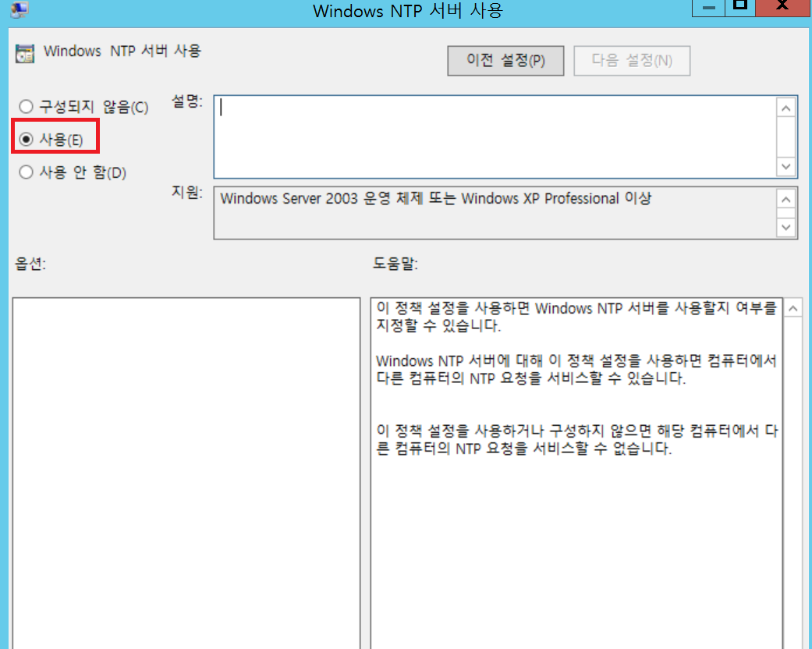Click the empty 옵션 pane
The image size is (812, 649).
[x=186, y=473]
